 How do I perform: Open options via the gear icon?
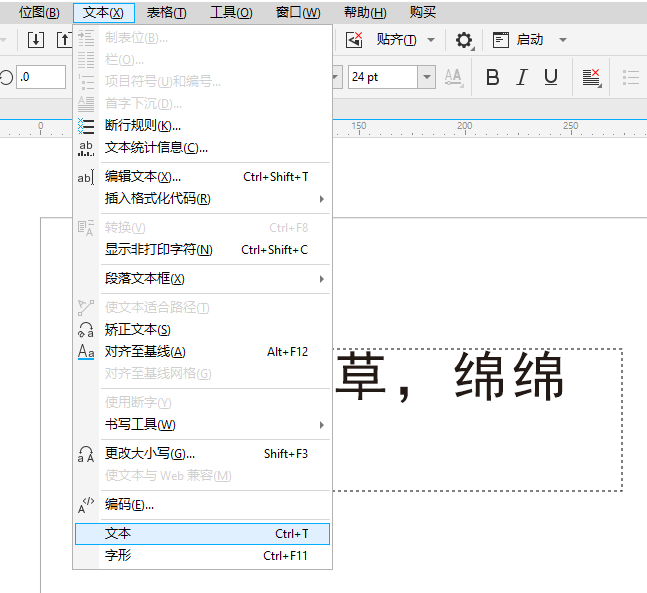click(x=464, y=40)
